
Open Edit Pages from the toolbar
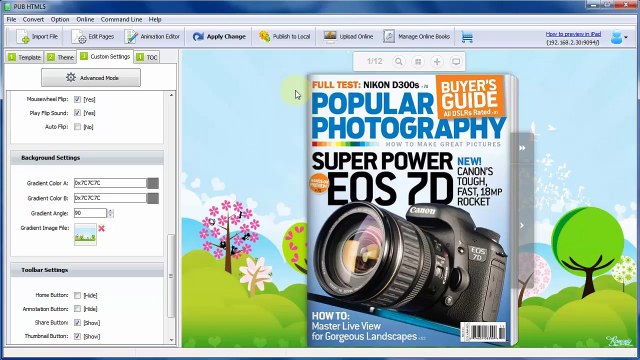coord(93,37)
